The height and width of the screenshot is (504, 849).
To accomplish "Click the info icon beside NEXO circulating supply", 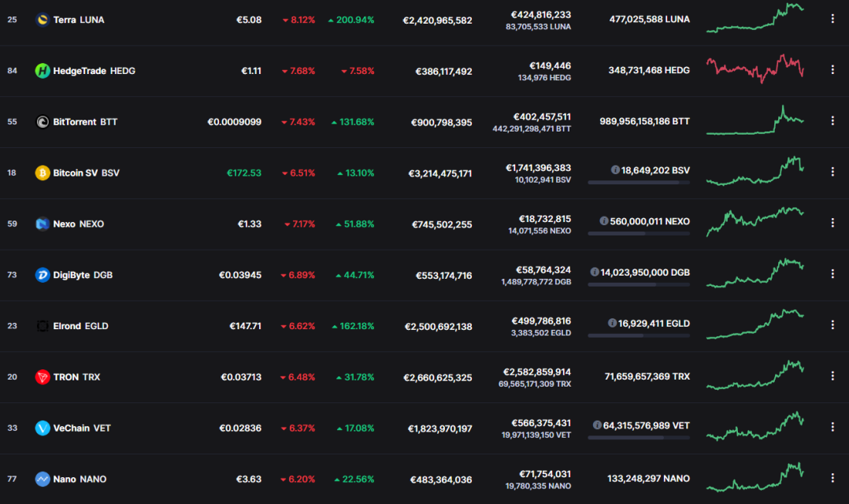I will pyautogui.click(x=604, y=220).
